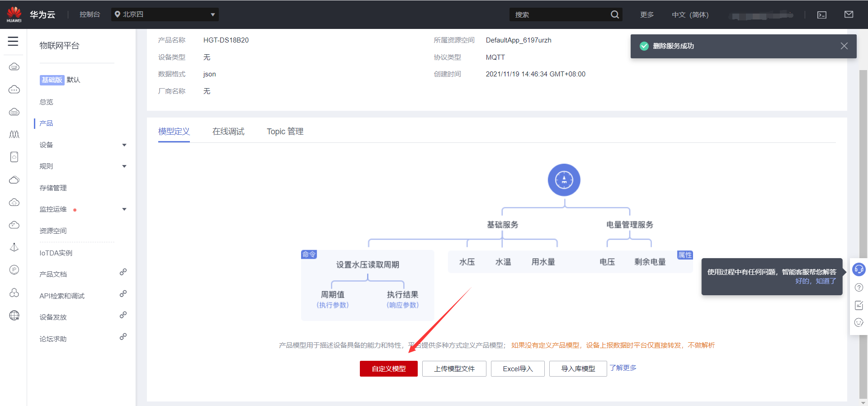Click the 电压 property

607,262
